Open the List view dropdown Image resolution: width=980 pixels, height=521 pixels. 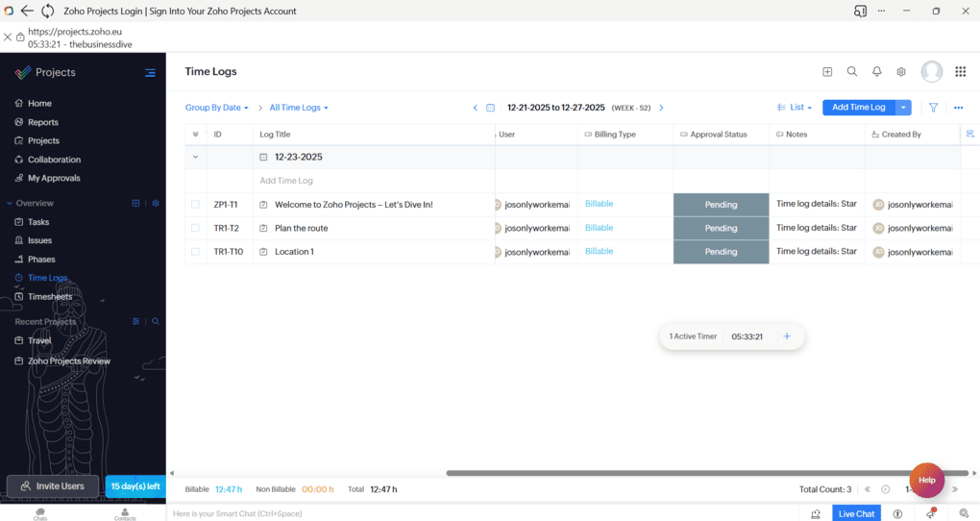coord(795,108)
